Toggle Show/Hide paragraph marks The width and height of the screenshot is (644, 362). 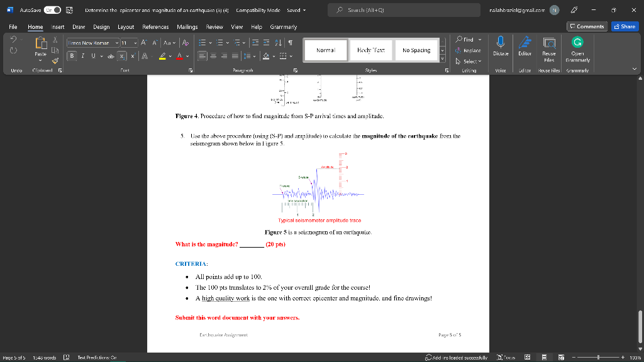[x=291, y=43]
